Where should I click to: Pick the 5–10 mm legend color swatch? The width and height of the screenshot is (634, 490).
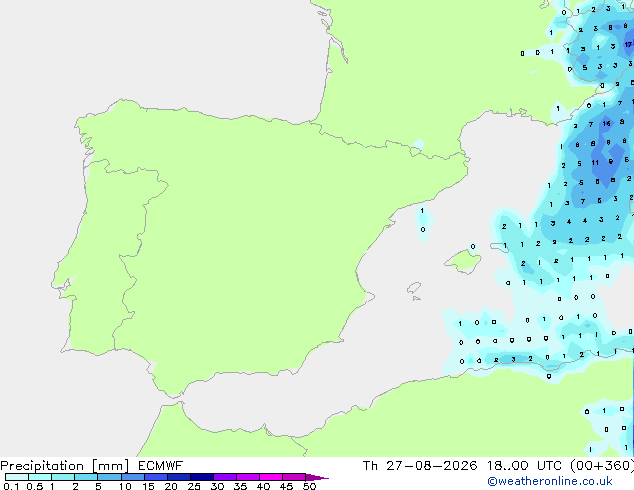(109, 477)
